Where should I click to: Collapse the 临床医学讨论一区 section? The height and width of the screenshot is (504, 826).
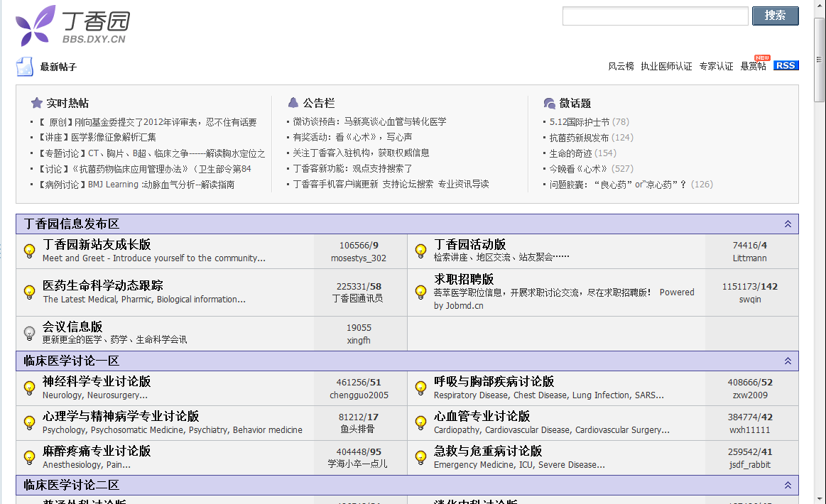(787, 361)
